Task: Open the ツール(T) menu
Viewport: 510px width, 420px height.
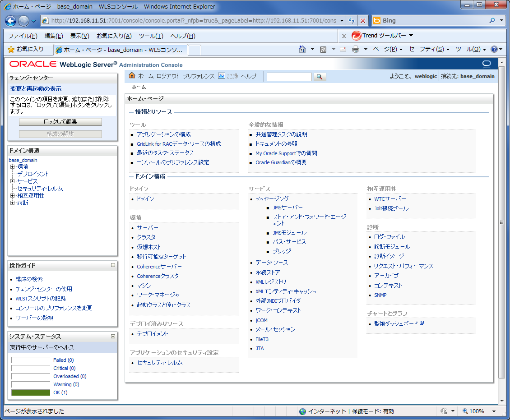Action: (151, 36)
